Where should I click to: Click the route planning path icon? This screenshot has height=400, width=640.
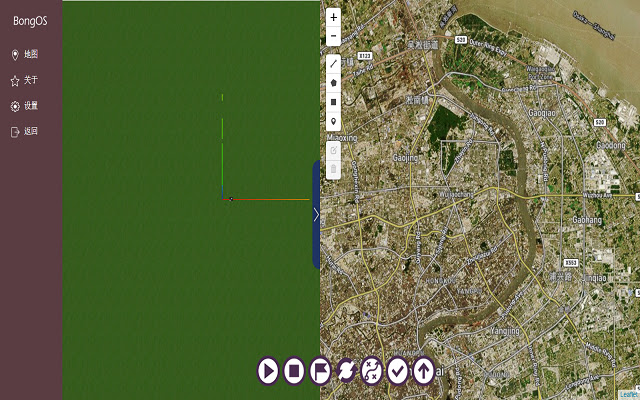pyautogui.click(x=372, y=371)
